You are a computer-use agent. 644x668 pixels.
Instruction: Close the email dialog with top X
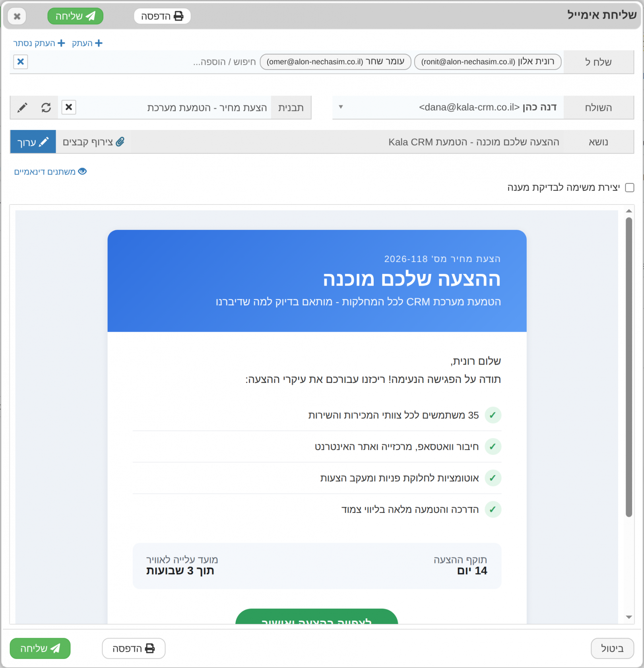point(17,16)
